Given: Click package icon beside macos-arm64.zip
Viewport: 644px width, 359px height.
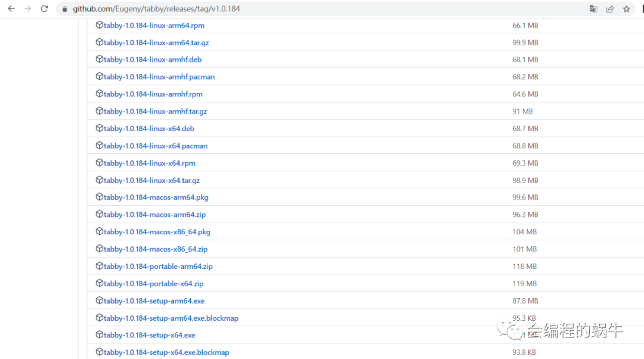Looking at the screenshot, I should [99, 215].
